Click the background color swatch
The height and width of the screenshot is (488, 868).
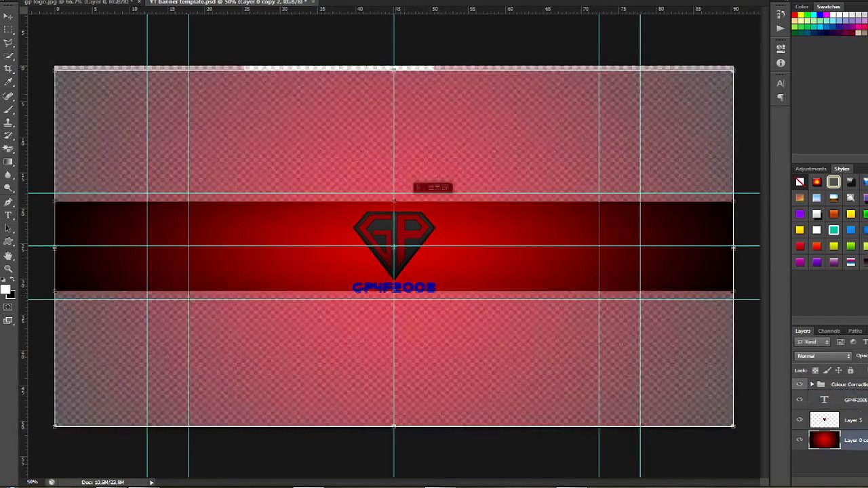point(11,296)
